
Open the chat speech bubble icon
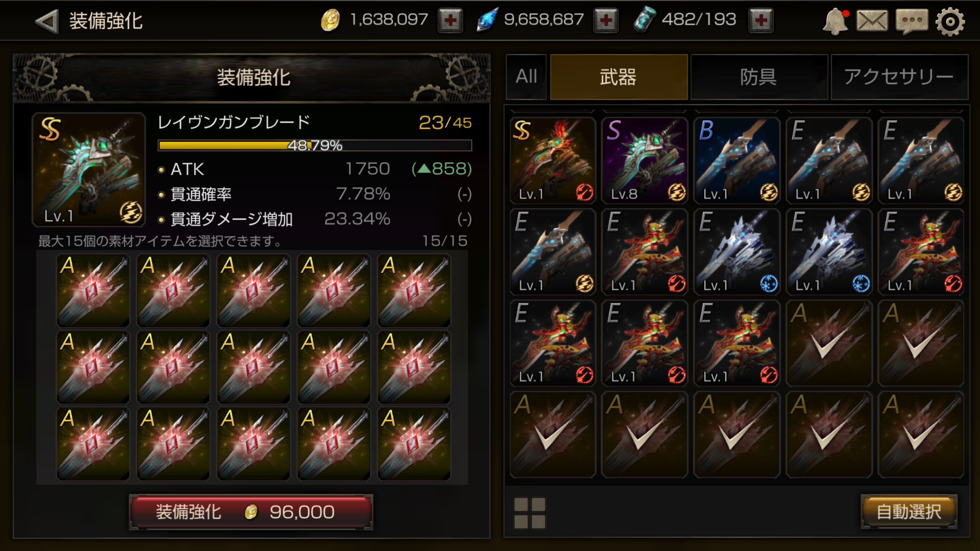click(912, 21)
